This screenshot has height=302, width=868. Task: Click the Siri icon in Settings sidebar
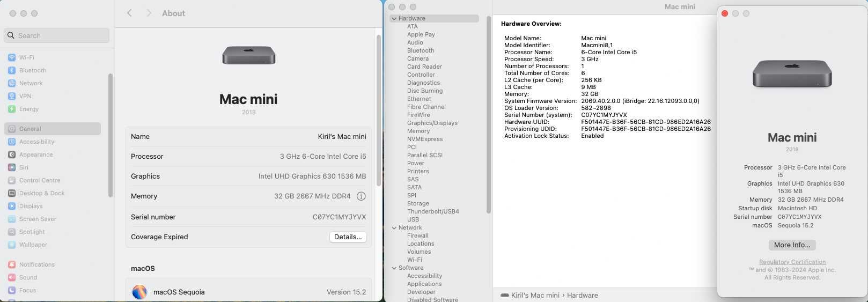coord(12,167)
